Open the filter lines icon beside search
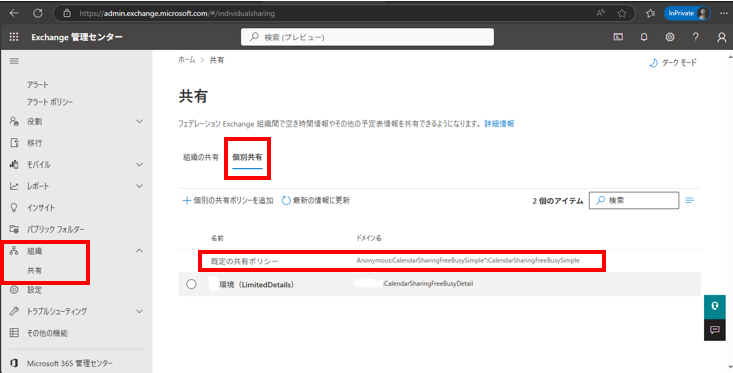The width and height of the screenshot is (733, 373). pyautogui.click(x=690, y=201)
